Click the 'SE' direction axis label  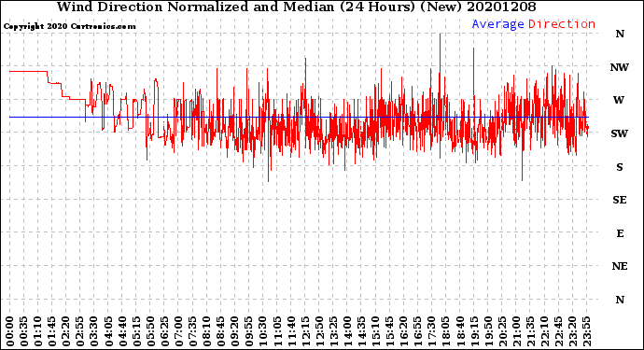point(620,200)
